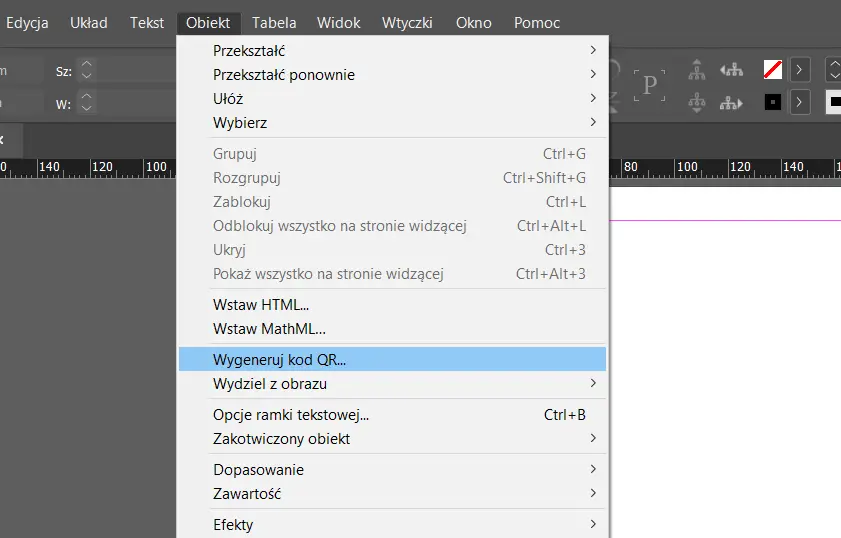Click the black stroke color swatch
Viewport: 841px width, 538px height.
click(x=772, y=102)
